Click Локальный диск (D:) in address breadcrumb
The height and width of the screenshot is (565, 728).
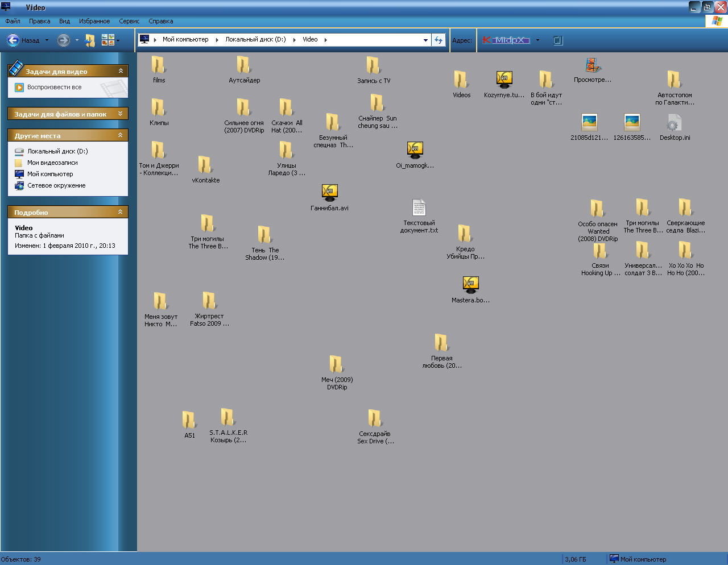[x=255, y=39]
